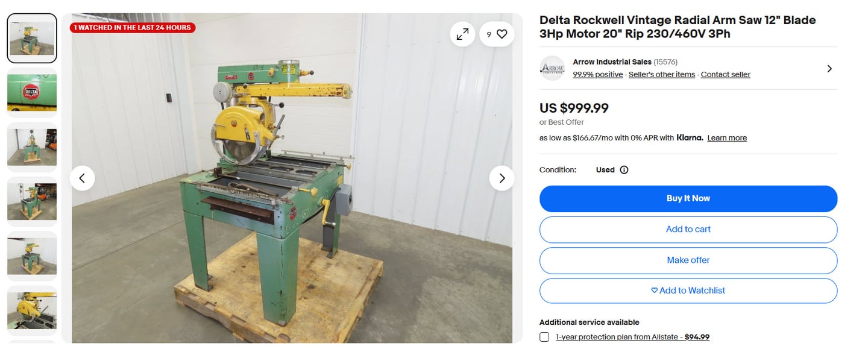Open seller details chevron arrow
This screenshot has width=868, height=349.
829,69
